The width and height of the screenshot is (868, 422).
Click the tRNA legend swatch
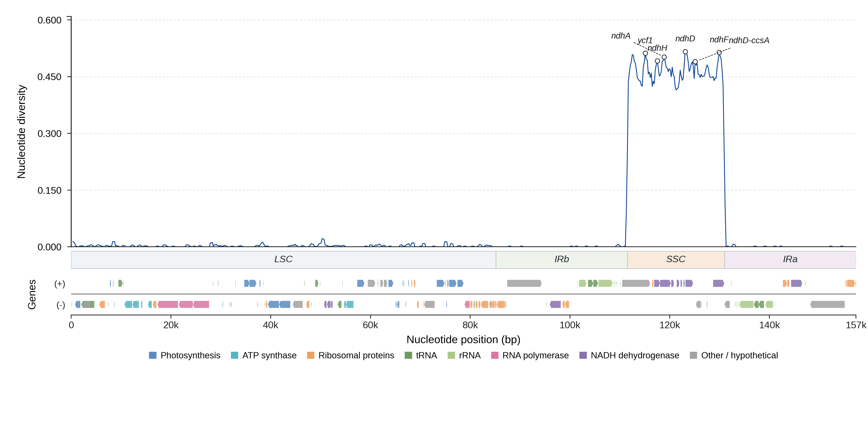point(408,355)
